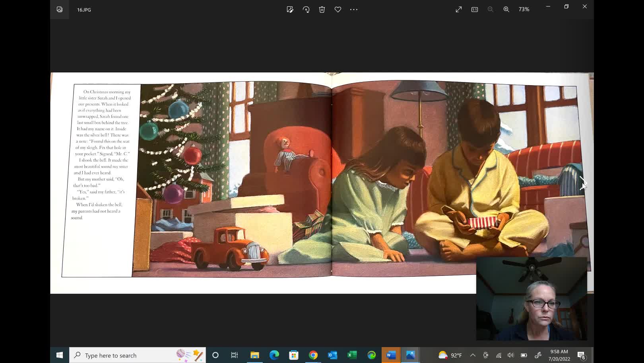Open File Explorer from taskbar
The height and width of the screenshot is (363, 644).
(254, 355)
